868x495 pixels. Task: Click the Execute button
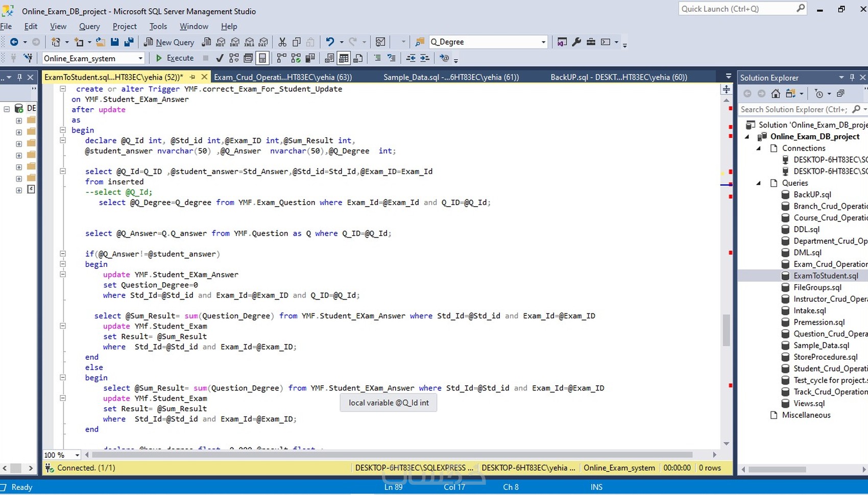pyautogui.click(x=175, y=58)
